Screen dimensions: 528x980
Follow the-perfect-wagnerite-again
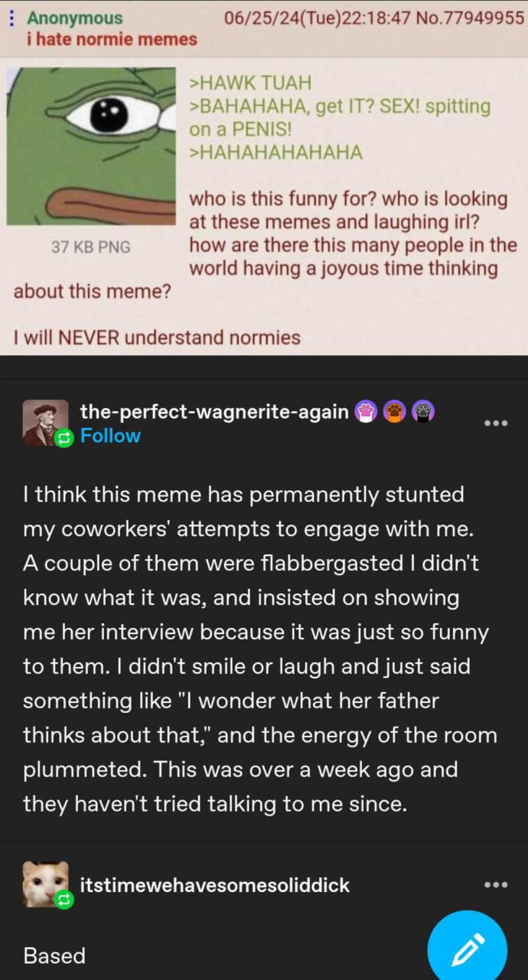[x=110, y=436]
